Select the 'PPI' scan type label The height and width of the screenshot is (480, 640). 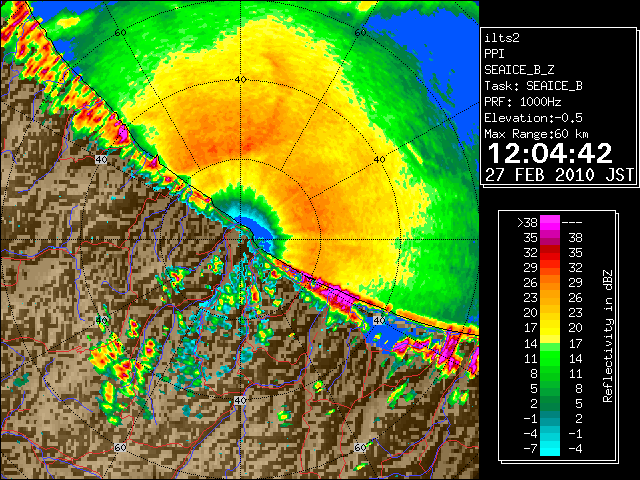(x=494, y=54)
